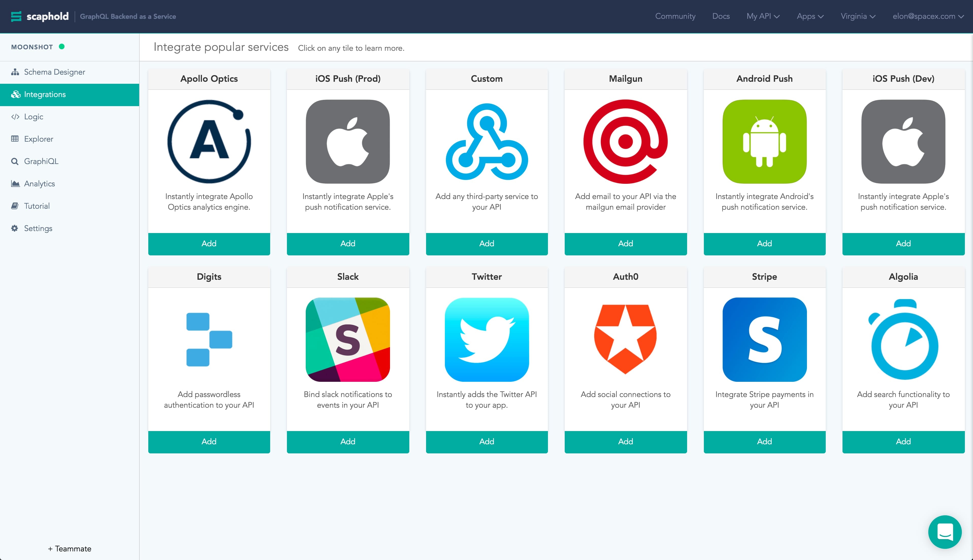Expand the Virginia region dropdown

pos(858,16)
